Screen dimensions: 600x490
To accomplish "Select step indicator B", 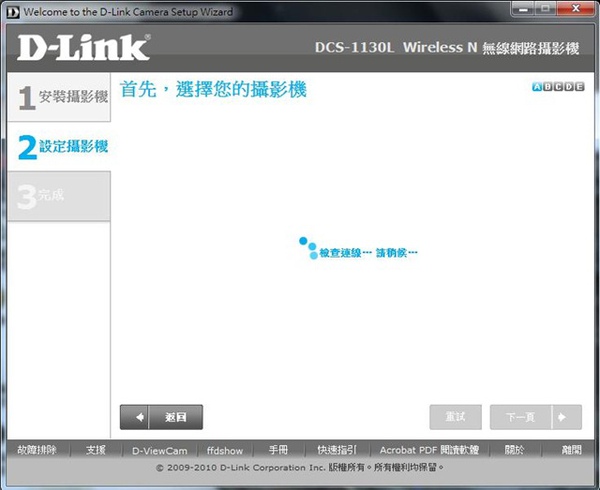I will [x=548, y=86].
